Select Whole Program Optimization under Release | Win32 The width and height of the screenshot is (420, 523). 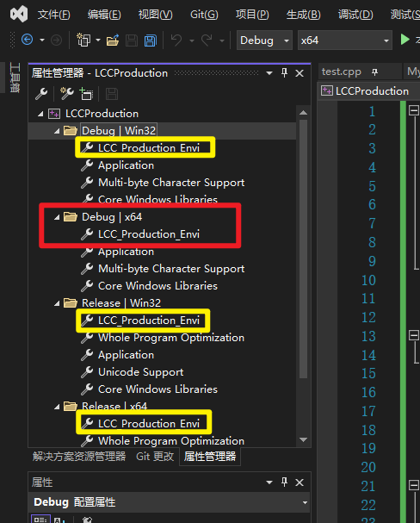pos(171,338)
